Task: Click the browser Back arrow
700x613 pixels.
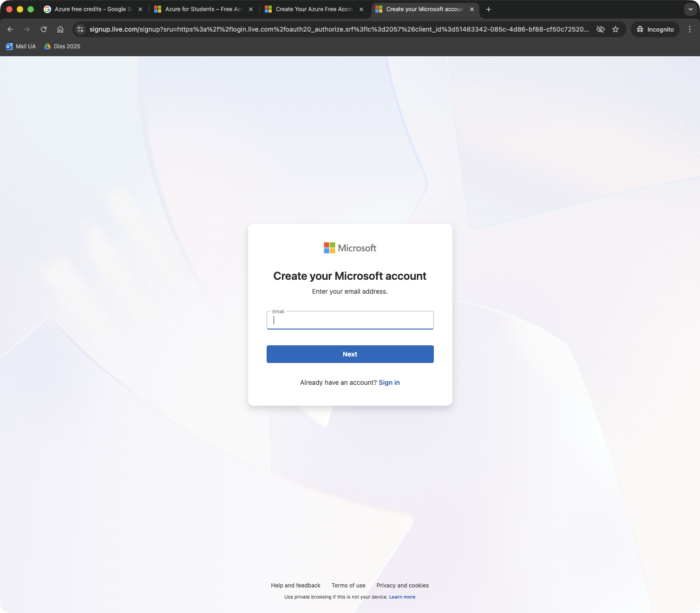Action: (x=10, y=29)
